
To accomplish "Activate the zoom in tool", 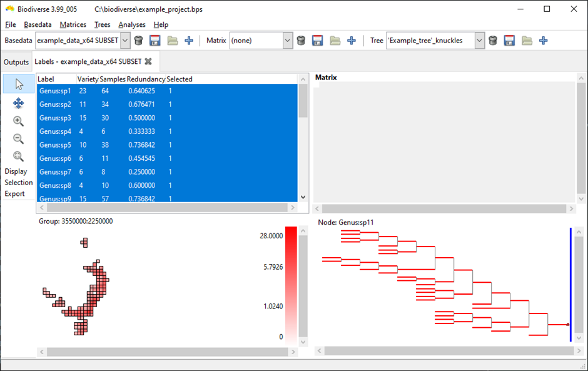I will pyautogui.click(x=18, y=121).
